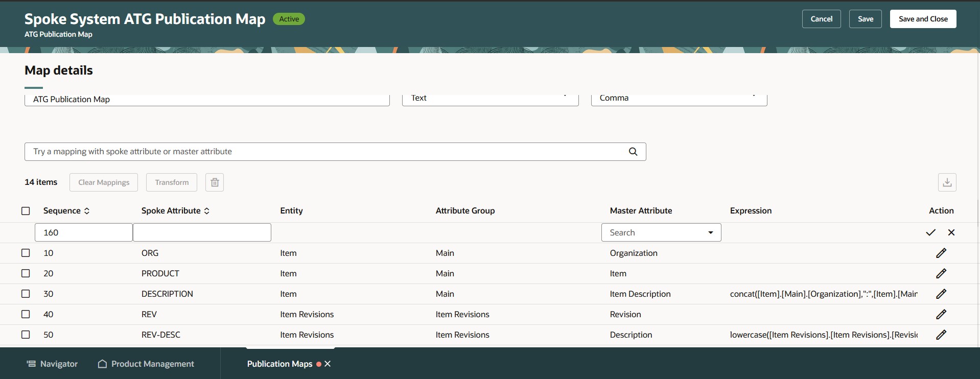Open the Master Attribute Search dropdown
Screen dimensions: 980x379
(661, 232)
